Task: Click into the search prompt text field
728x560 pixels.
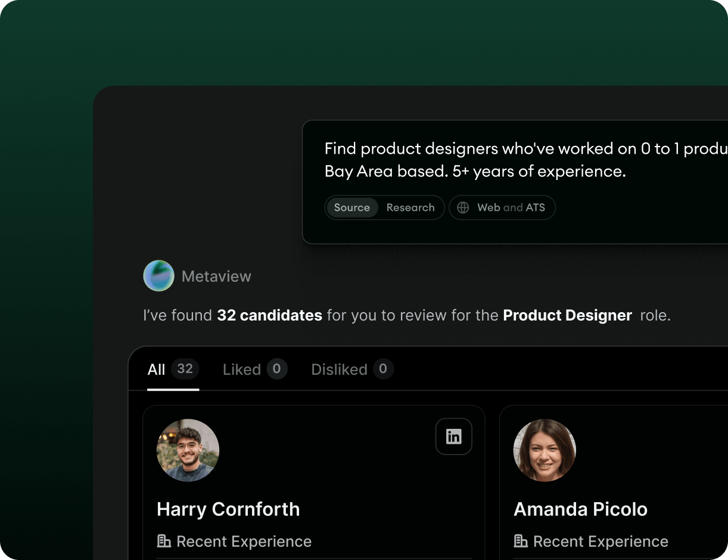Action: (526, 160)
